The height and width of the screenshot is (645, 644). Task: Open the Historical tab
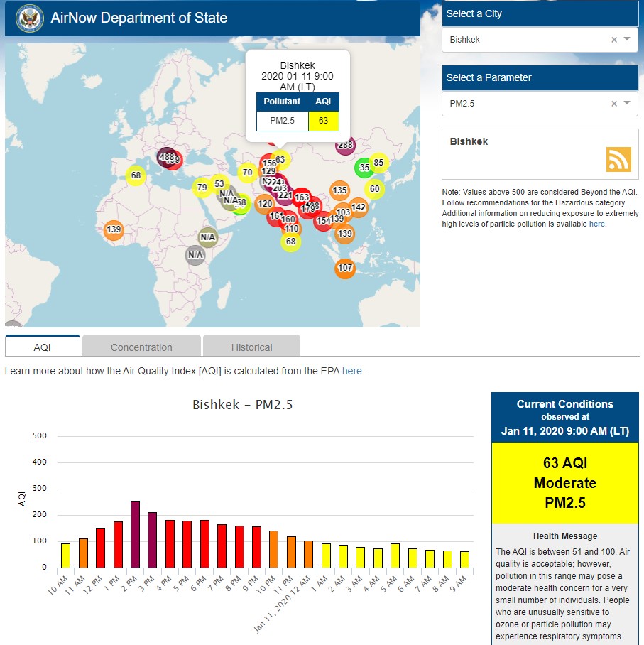251,347
